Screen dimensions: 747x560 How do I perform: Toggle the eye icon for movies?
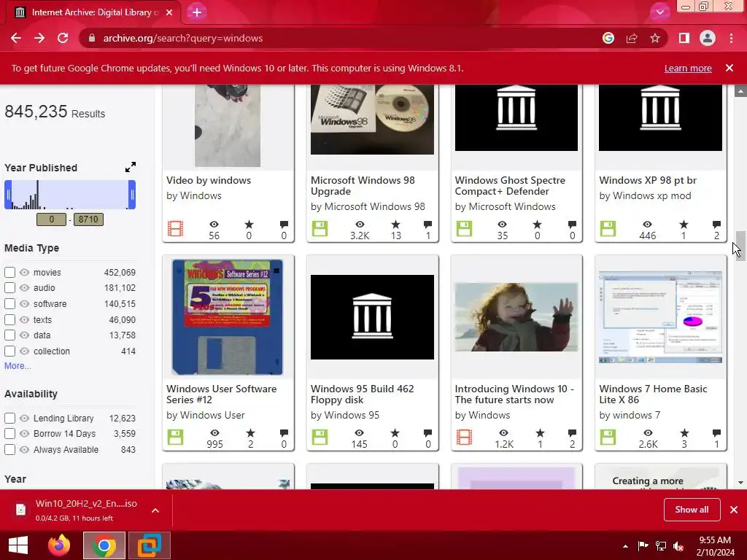click(x=24, y=273)
